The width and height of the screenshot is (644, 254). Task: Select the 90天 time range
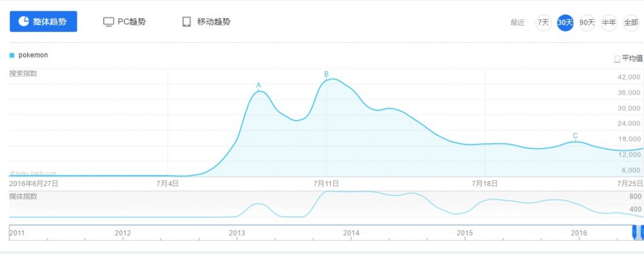click(587, 23)
